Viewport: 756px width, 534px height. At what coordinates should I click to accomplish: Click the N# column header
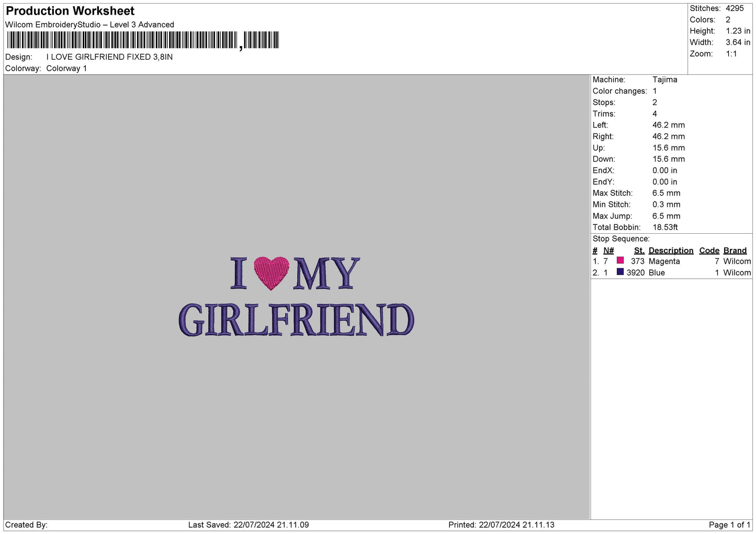tap(608, 251)
